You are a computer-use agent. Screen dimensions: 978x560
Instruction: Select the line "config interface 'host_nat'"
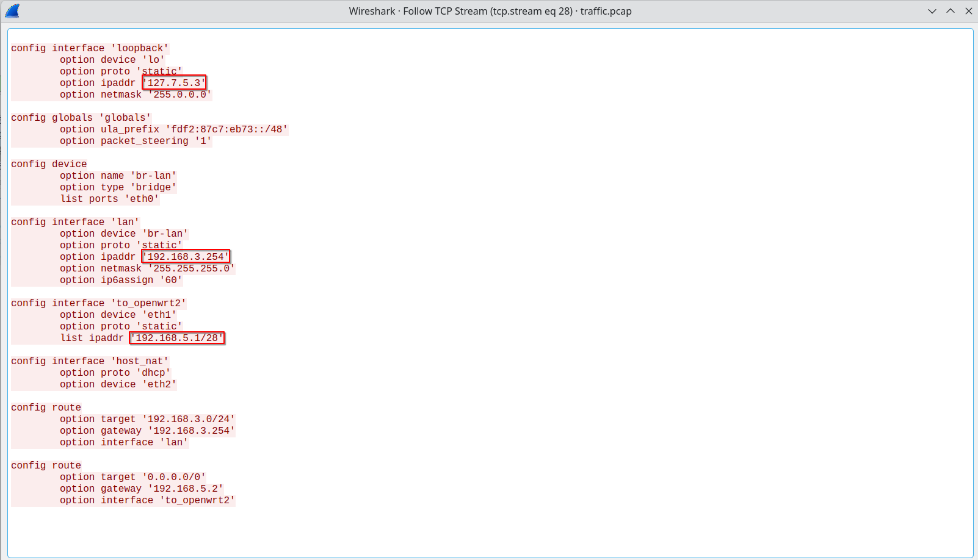click(90, 361)
